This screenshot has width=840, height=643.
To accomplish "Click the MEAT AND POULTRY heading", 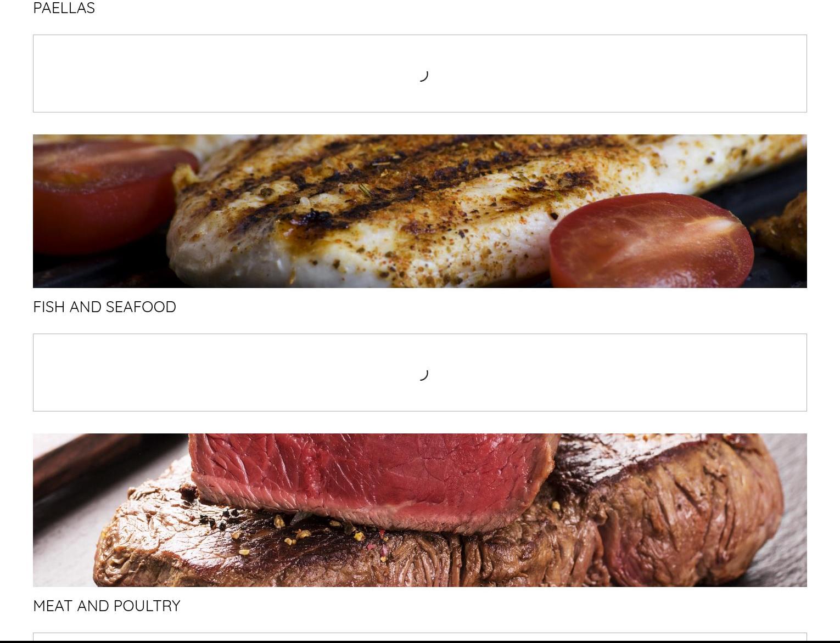I will coord(107,606).
